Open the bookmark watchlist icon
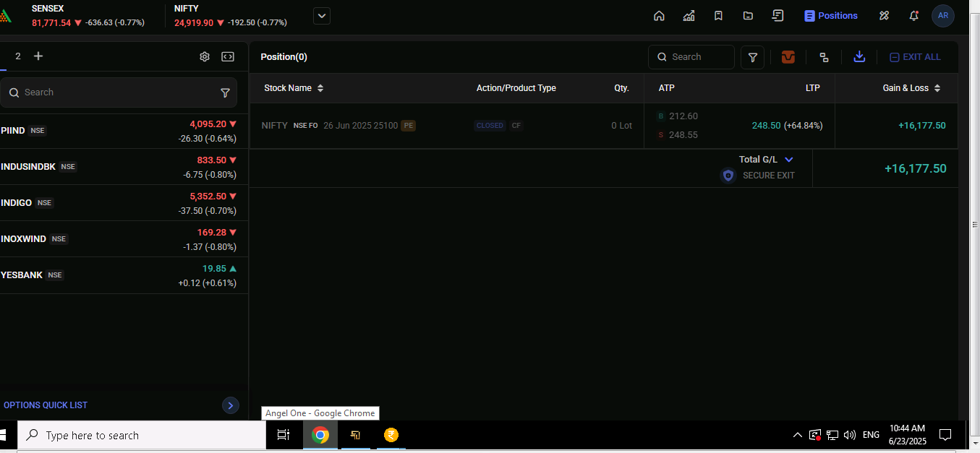The image size is (980, 453). [x=718, y=16]
